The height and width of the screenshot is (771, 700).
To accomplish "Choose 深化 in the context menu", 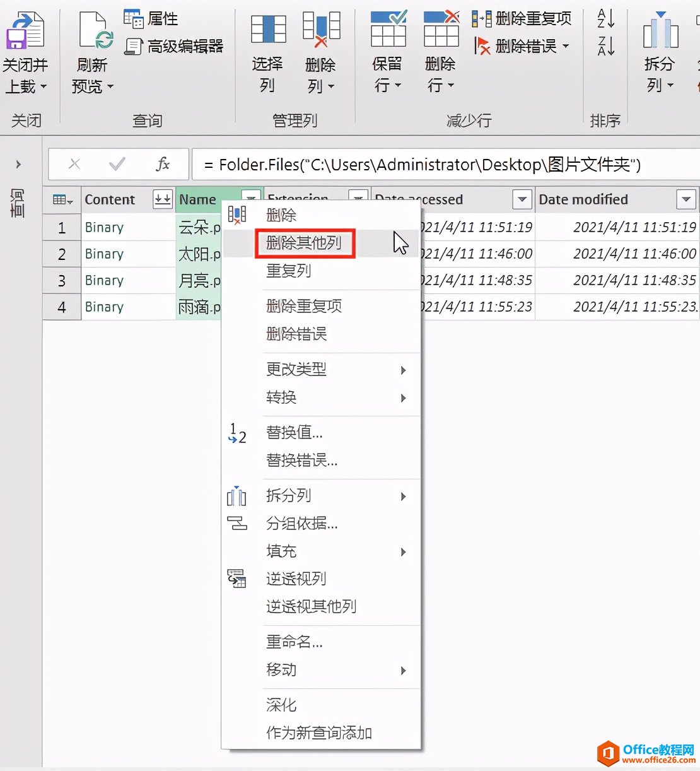I will click(x=321, y=705).
